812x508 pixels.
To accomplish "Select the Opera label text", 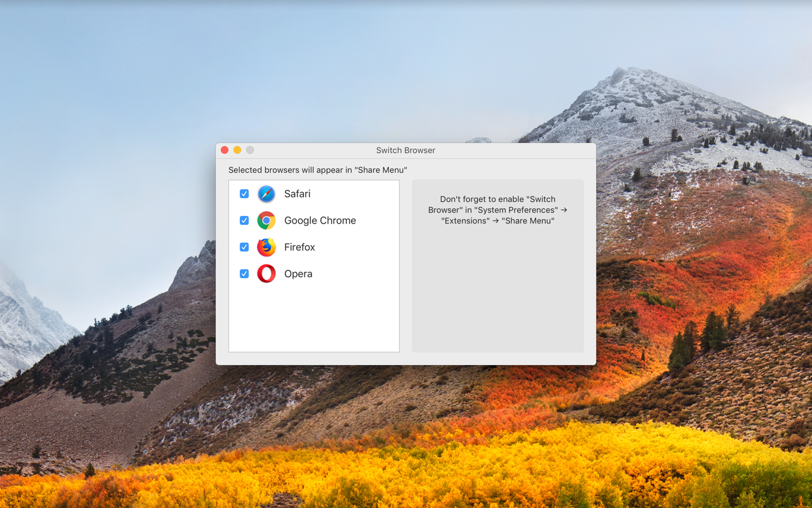I will [298, 274].
